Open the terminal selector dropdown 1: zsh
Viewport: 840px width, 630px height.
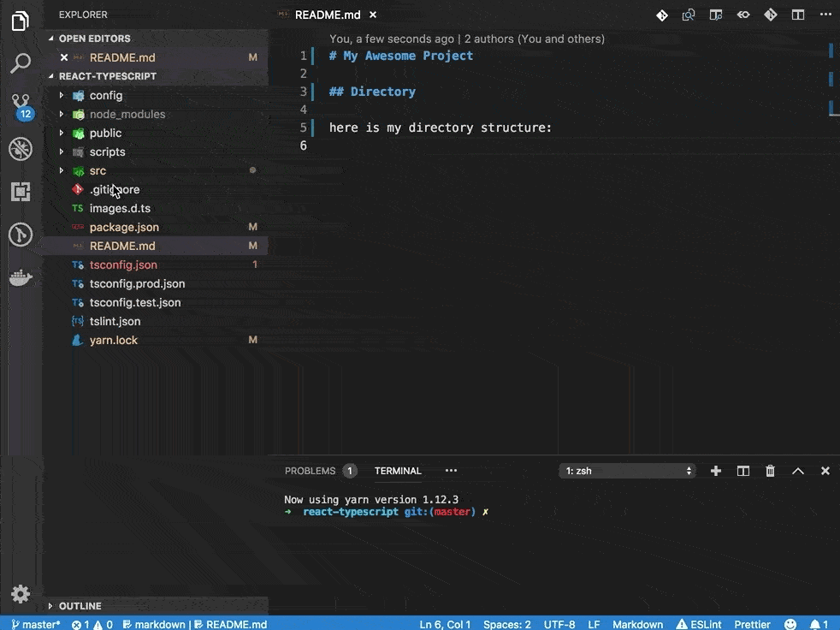point(627,471)
